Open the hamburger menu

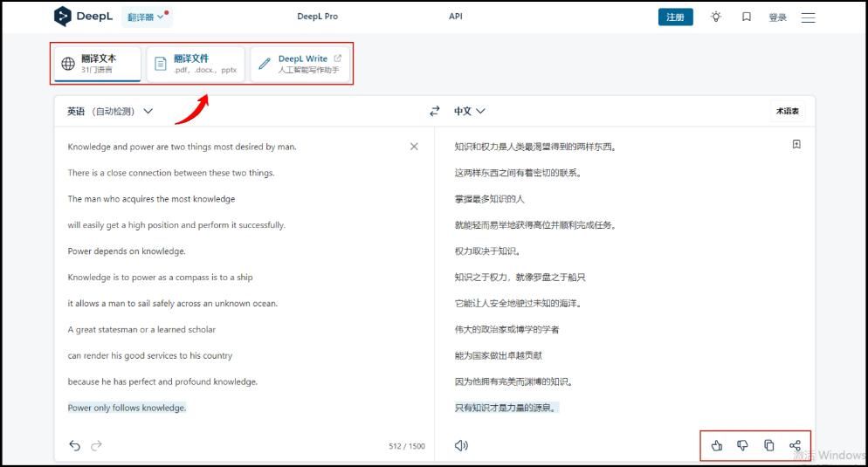click(x=809, y=17)
